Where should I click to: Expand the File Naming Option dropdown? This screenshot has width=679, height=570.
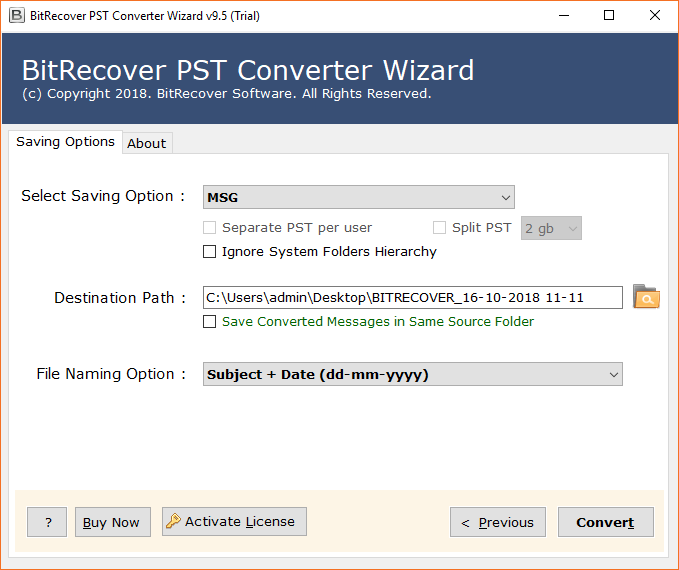413,374
